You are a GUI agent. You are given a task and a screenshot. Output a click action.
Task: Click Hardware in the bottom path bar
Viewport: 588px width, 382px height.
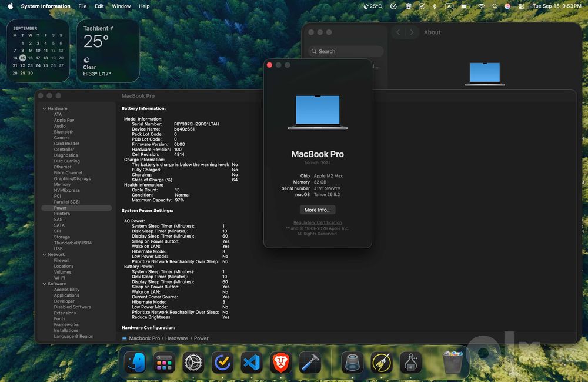click(176, 338)
